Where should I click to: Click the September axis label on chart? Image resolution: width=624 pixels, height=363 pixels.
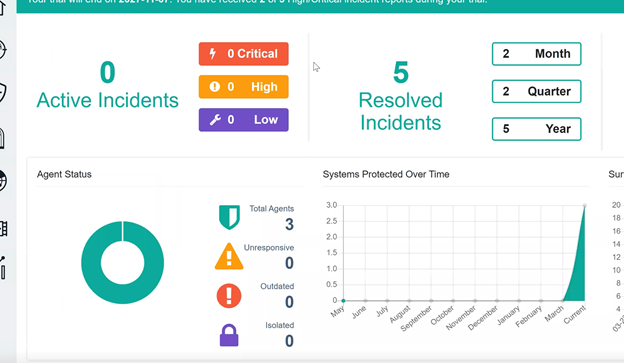[416, 318]
